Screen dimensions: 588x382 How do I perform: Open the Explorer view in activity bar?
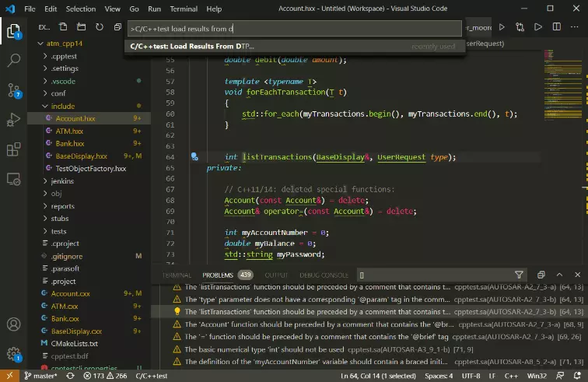click(13, 31)
